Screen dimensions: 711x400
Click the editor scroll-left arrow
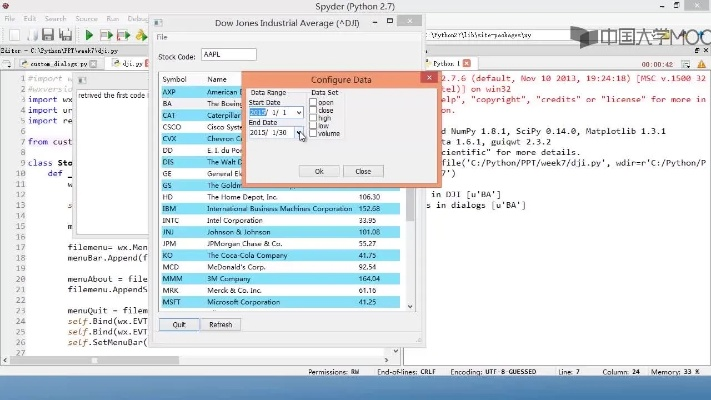coord(5,360)
